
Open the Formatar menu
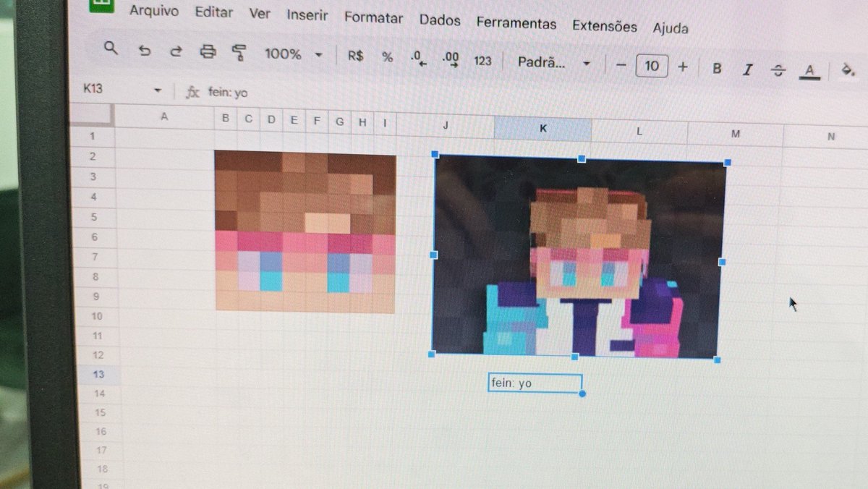tap(373, 18)
